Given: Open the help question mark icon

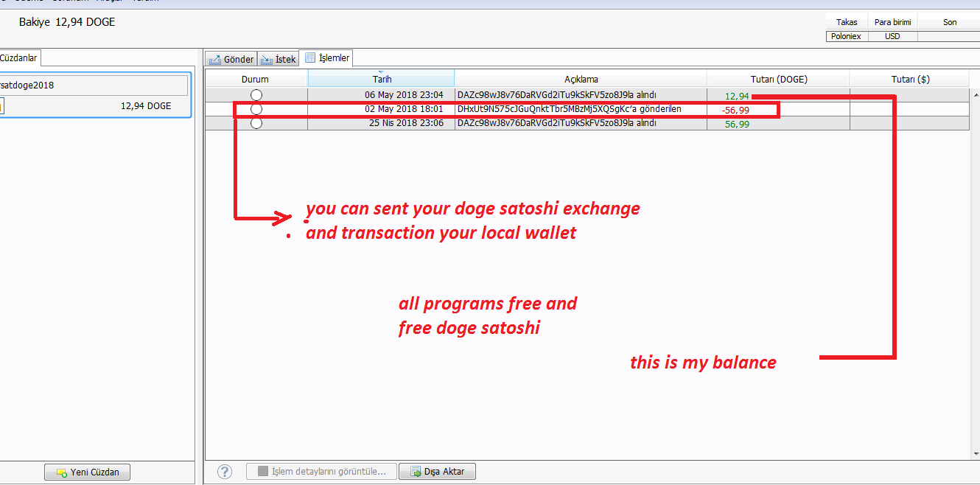Looking at the screenshot, I should (x=225, y=472).
